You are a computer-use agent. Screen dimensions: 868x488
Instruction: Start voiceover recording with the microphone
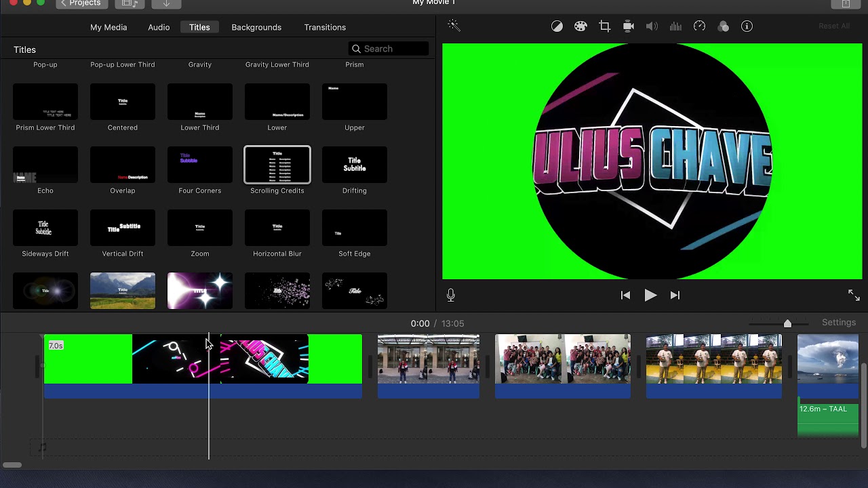point(451,295)
